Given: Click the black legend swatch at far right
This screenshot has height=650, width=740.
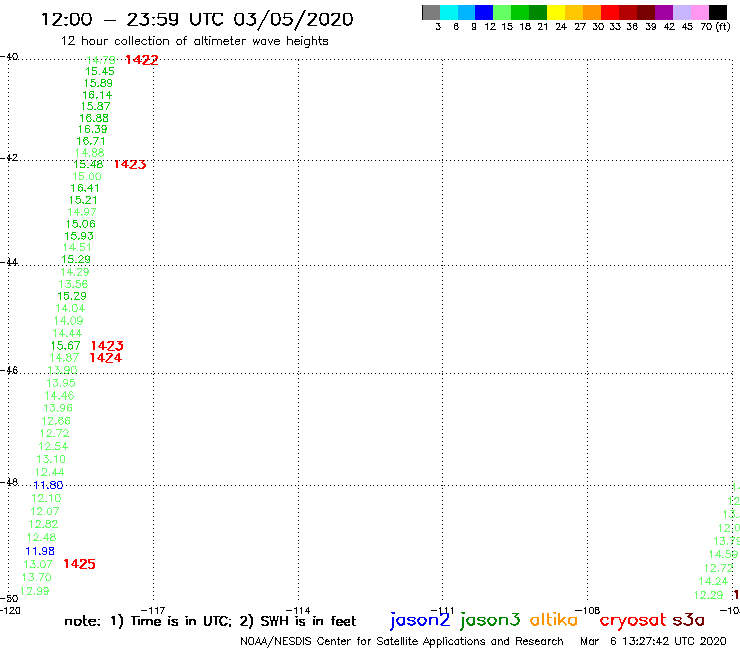Looking at the screenshot, I should coord(718,12).
